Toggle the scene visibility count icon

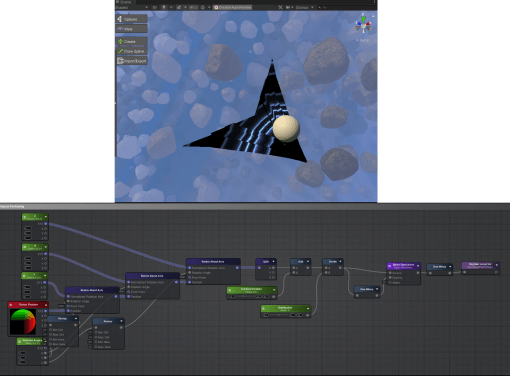pos(193,7)
